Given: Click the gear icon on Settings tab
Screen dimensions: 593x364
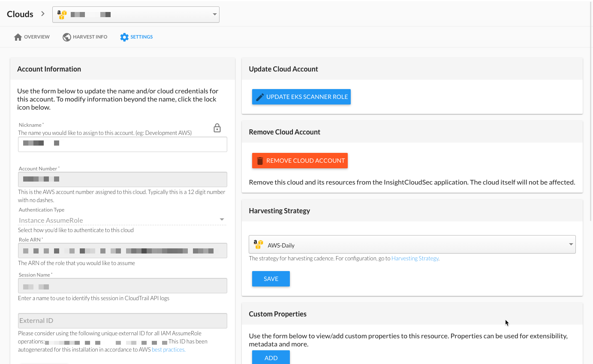Looking at the screenshot, I should coord(124,37).
